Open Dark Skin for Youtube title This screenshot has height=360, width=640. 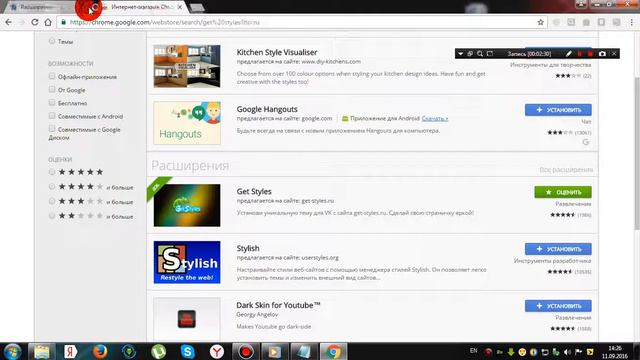(x=278, y=305)
